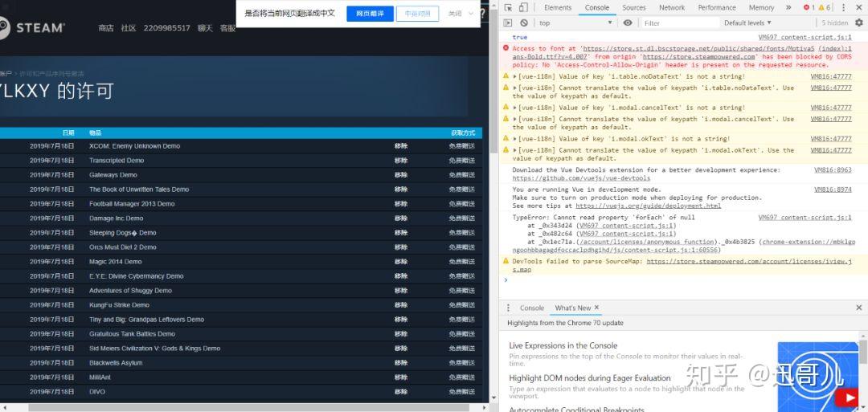Show the console sidebar icon
This screenshot has width=868, height=412.
point(508,22)
